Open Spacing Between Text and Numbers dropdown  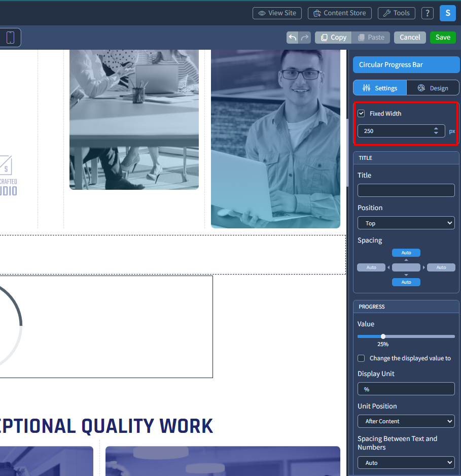406,463
